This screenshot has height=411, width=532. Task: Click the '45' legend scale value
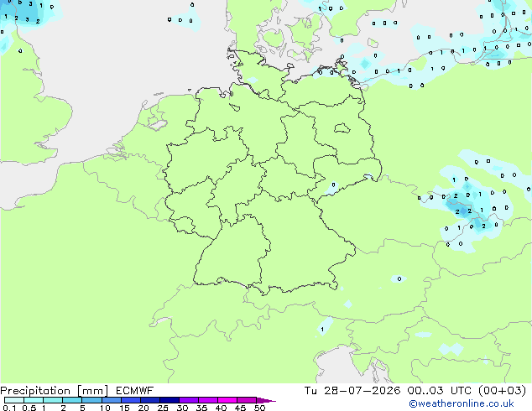pyautogui.click(x=240, y=408)
